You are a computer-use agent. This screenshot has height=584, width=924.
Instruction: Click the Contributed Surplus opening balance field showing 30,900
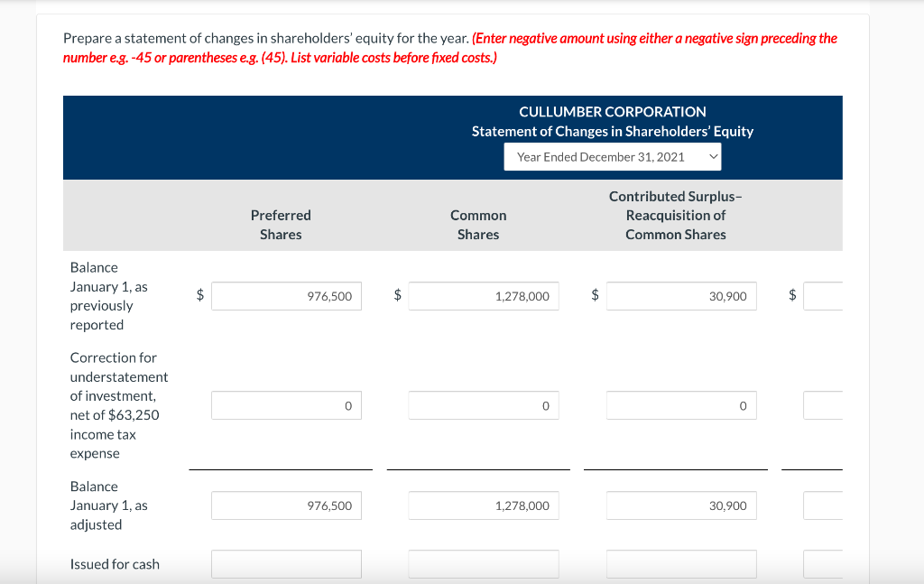point(681,295)
